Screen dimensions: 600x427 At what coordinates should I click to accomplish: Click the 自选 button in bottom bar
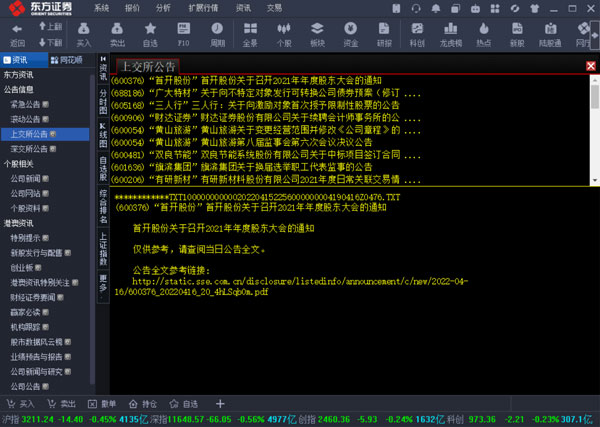coord(184,404)
